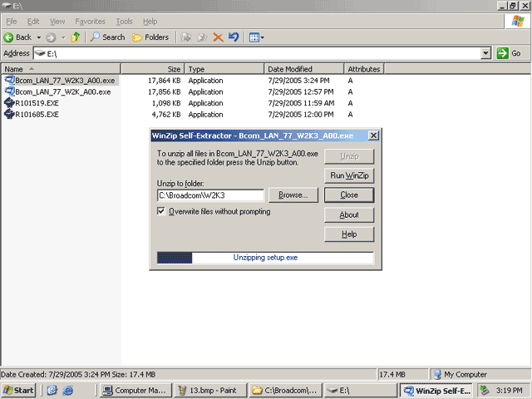This screenshot has height=399, width=532.
Task: Click the My Computer status bar zone
Action: tap(480, 375)
